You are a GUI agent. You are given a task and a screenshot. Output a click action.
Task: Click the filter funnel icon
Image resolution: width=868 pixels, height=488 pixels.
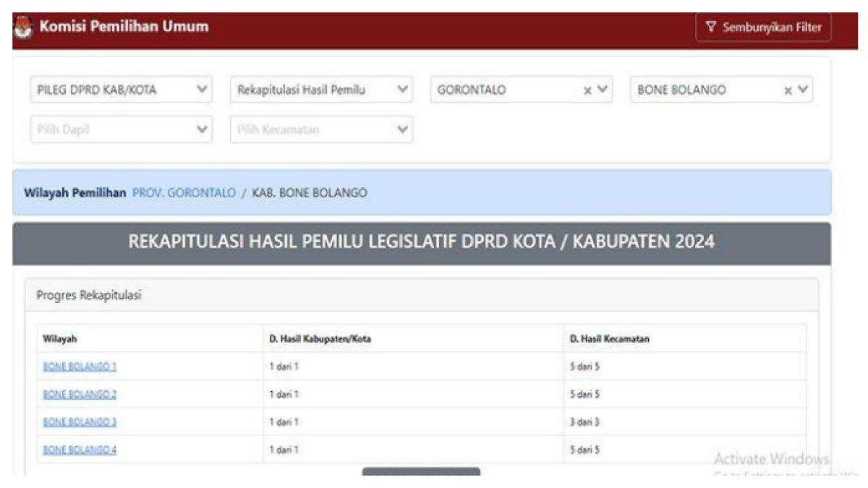712,27
